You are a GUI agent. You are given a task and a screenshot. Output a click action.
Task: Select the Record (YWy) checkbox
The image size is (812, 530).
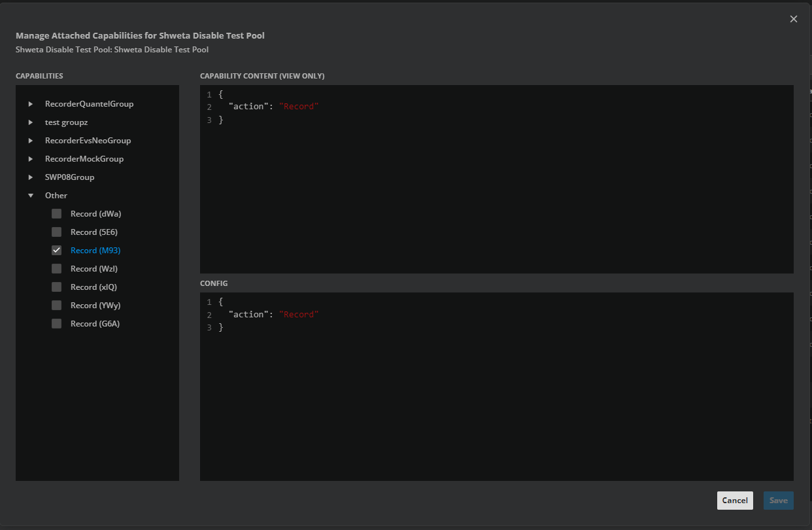tap(57, 306)
